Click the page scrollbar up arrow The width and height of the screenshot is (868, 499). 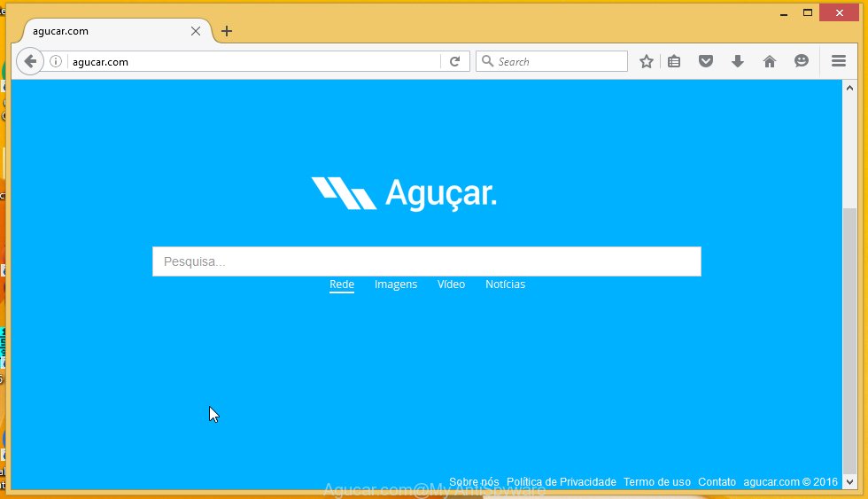(x=849, y=88)
